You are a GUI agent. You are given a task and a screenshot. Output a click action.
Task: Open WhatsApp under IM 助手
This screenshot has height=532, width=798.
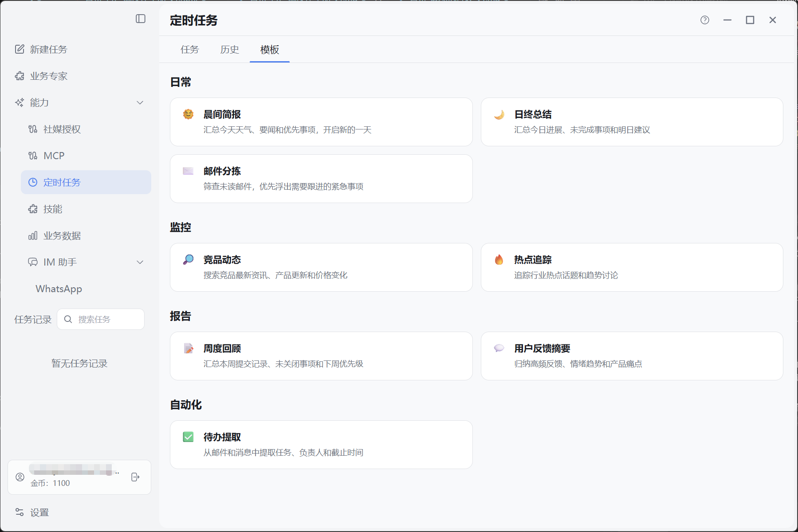pyautogui.click(x=59, y=289)
